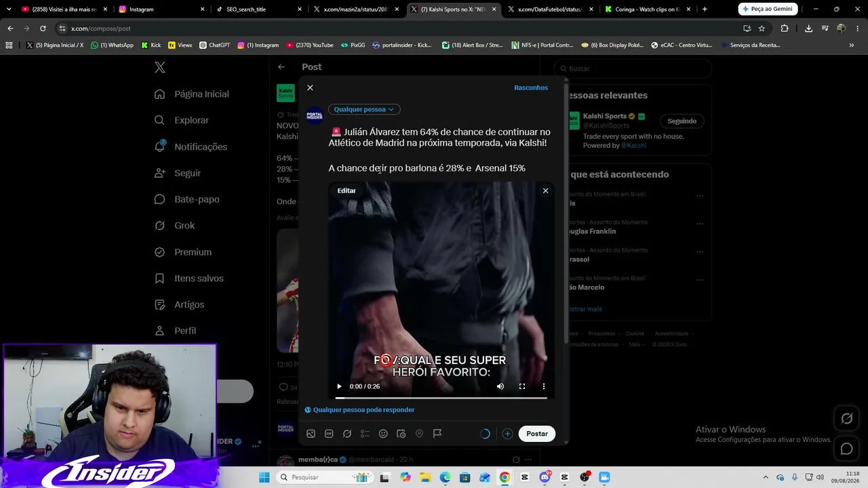Remove the attached video from post

[545, 190]
